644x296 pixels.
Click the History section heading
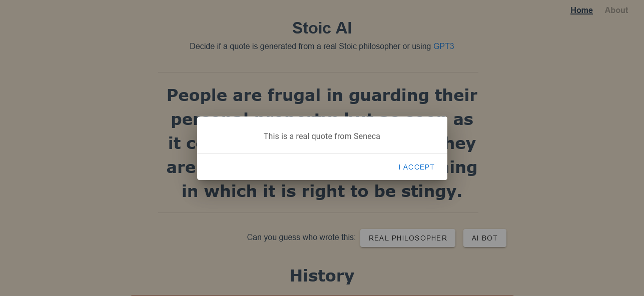(322, 275)
